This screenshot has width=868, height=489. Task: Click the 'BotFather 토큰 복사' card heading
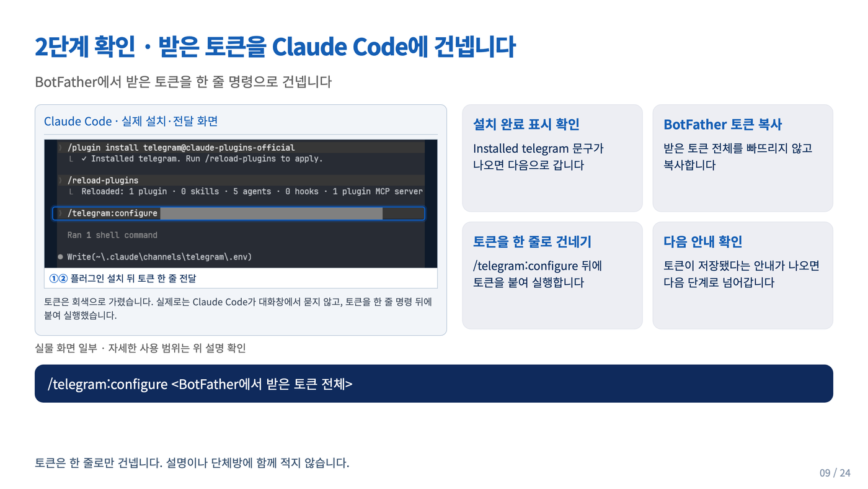722,124
